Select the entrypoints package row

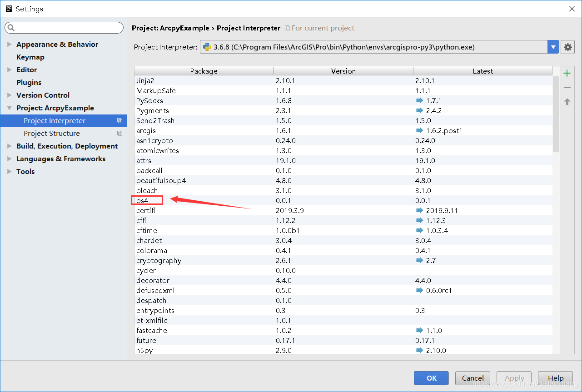[x=343, y=310]
